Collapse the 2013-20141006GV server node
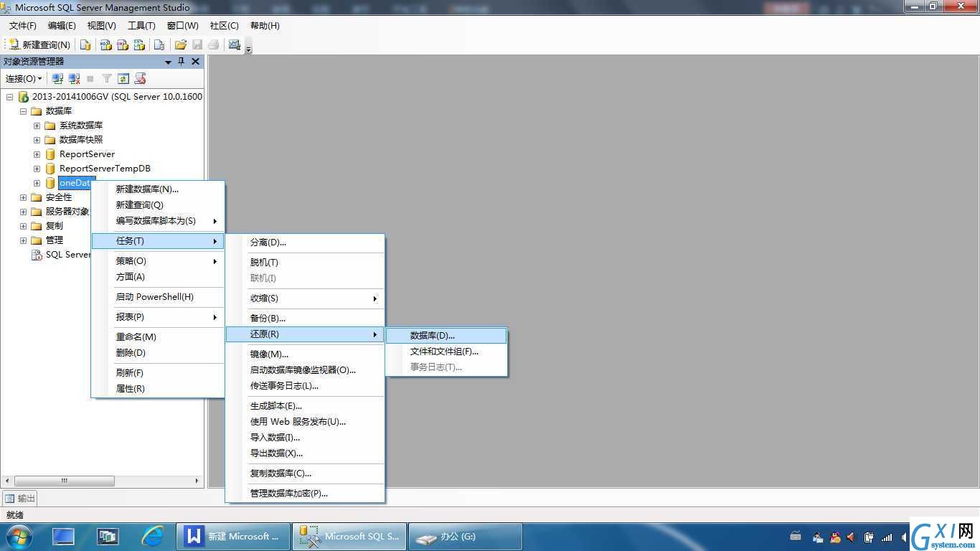 point(9,97)
